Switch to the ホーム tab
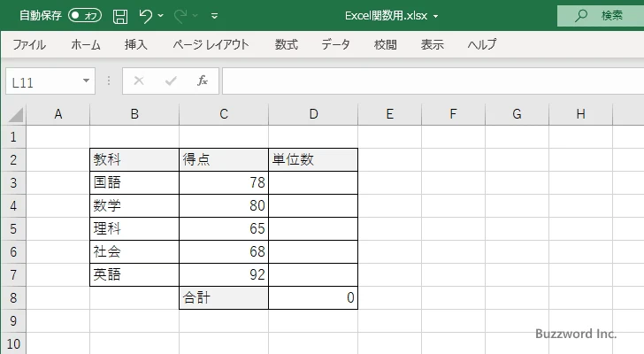Image resolution: width=644 pixels, height=354 pixels. 86,44
